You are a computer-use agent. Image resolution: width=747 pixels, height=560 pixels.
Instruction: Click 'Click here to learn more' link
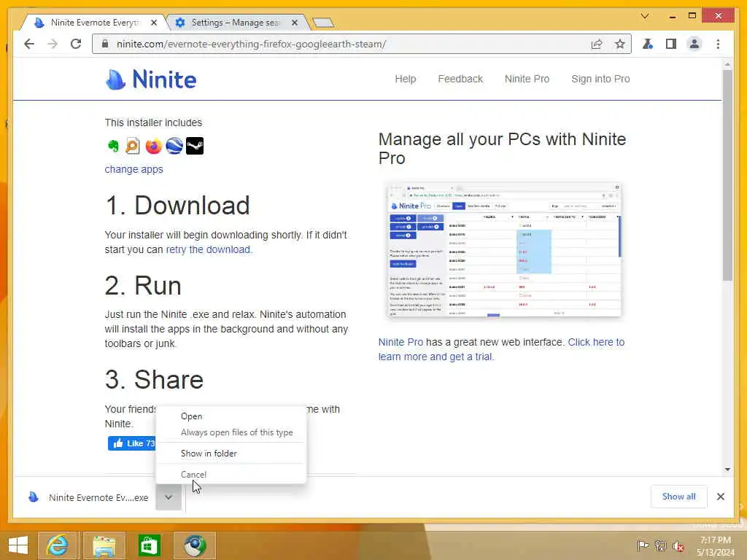(501, 349)
